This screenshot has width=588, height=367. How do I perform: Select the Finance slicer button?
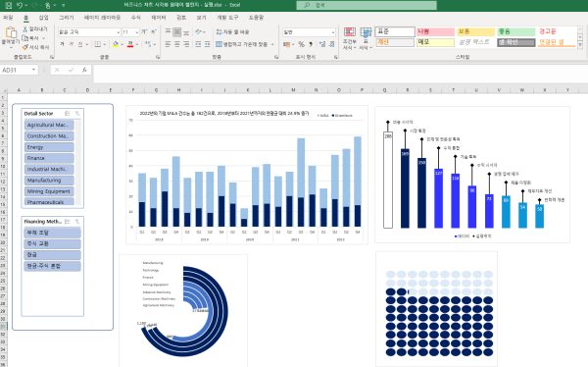[x=49, y=158]
